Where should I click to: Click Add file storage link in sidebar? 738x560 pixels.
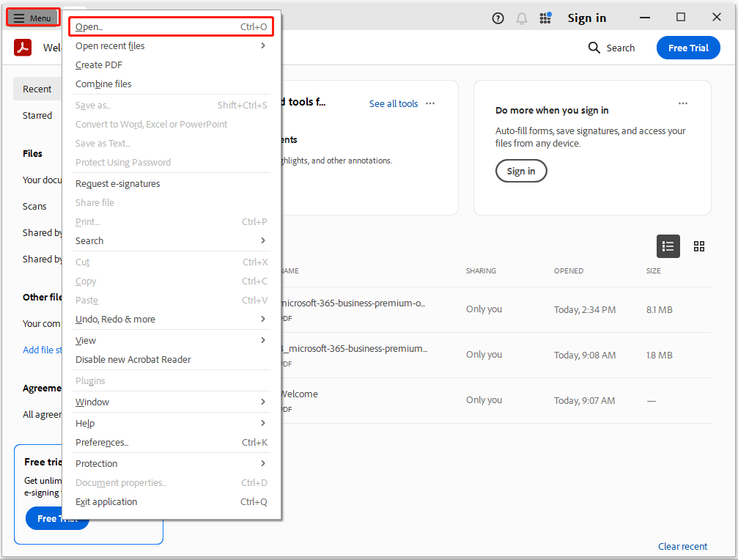point(43,350)
